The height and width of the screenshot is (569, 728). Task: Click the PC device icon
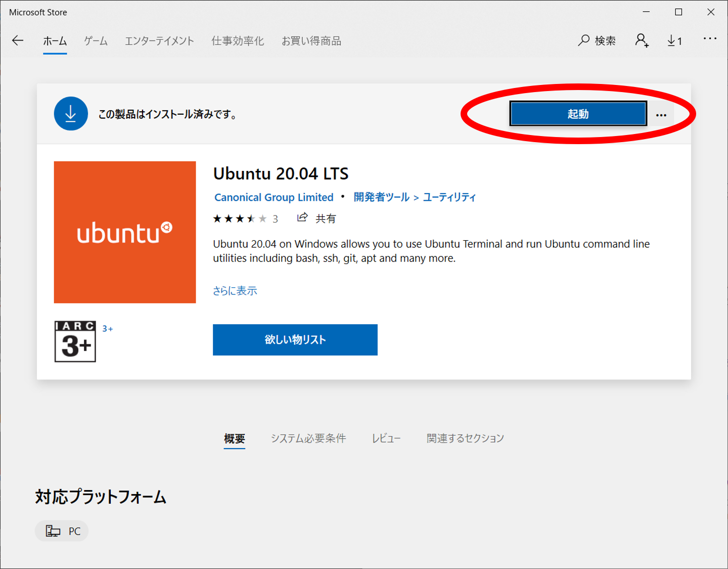(x=53, y=531)
